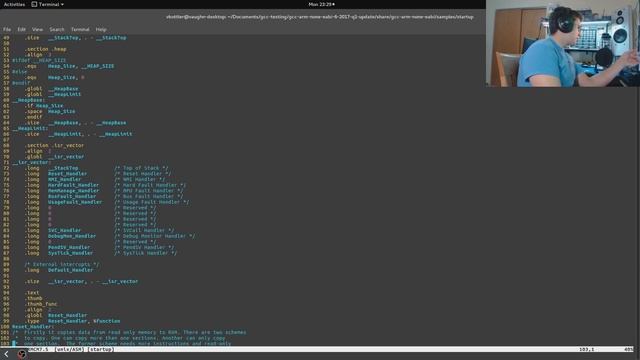Click the [startup] filename in vim status line
The height and width of the screenshot is (360, 640).
[100, 349]
